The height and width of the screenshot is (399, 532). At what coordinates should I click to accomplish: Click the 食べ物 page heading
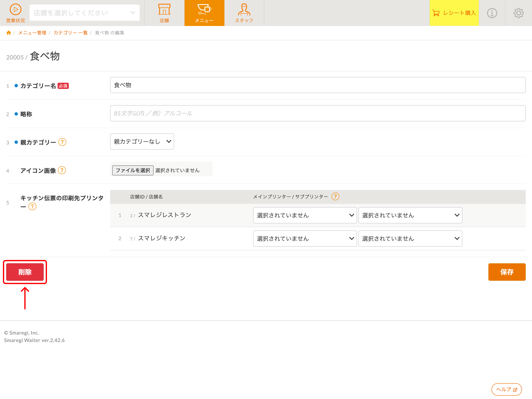[45, 56]
